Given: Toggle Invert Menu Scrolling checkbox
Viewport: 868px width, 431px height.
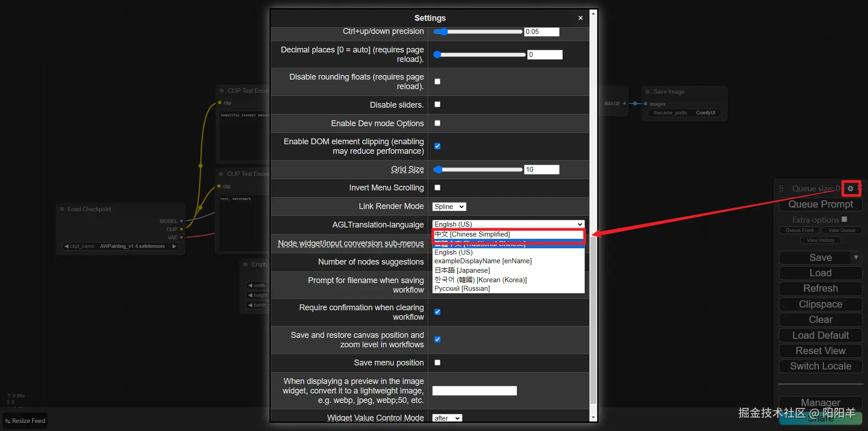Looking at the screenshot, I should tap(437, 187).
